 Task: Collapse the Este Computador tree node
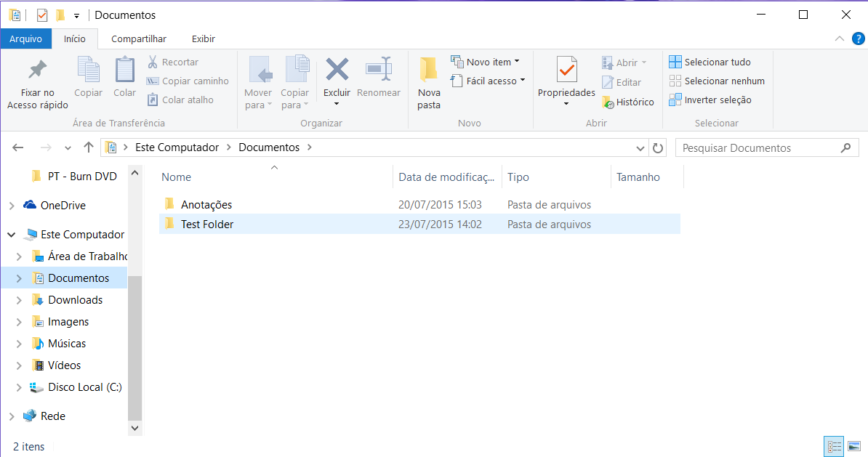click(12, 235)
